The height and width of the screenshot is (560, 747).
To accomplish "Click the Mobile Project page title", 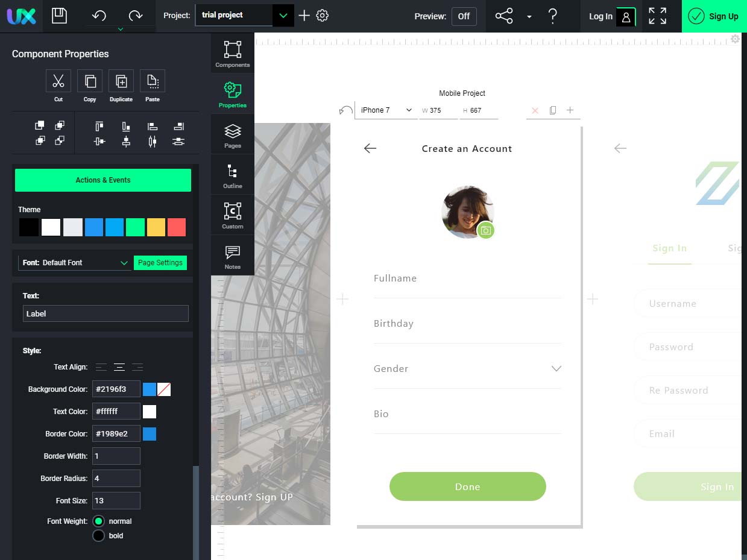I will [462, 93].
